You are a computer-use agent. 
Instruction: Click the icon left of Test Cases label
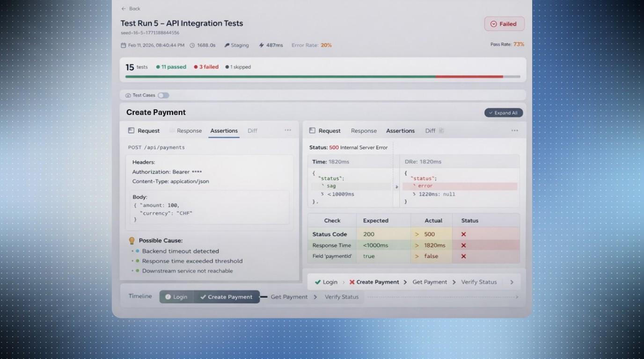point(128,95)
